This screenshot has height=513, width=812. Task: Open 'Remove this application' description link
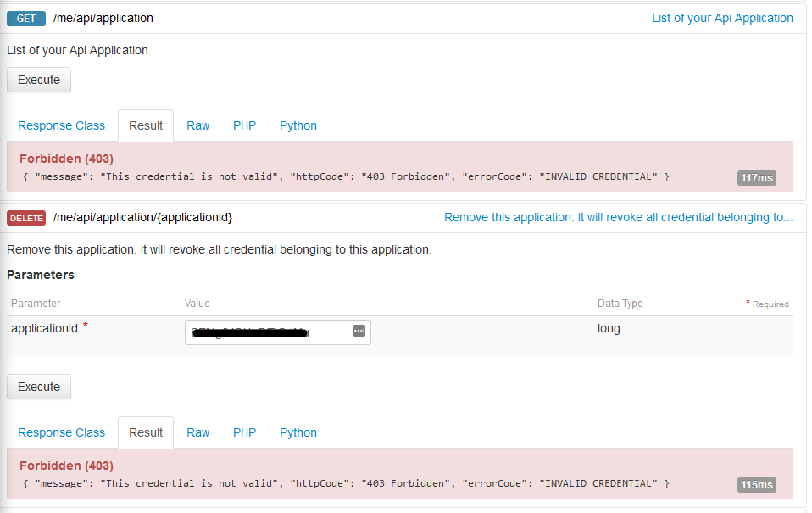coord(618,218)
